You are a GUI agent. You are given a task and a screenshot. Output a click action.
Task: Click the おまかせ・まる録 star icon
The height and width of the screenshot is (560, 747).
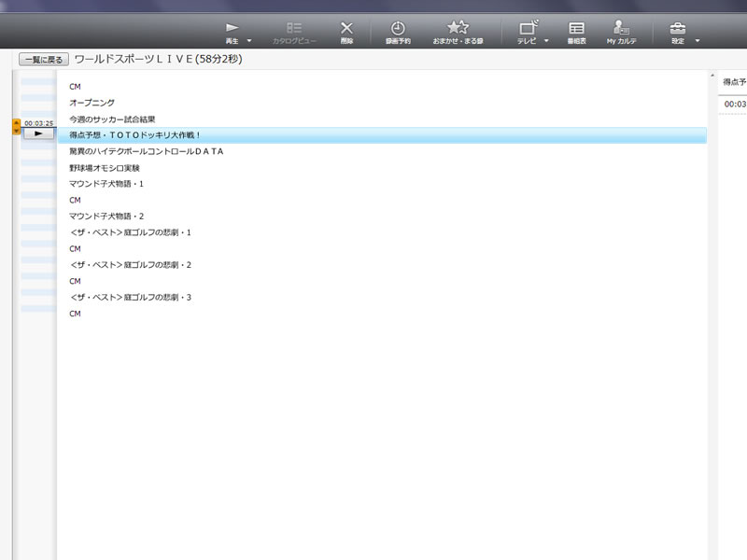[458, 28]
